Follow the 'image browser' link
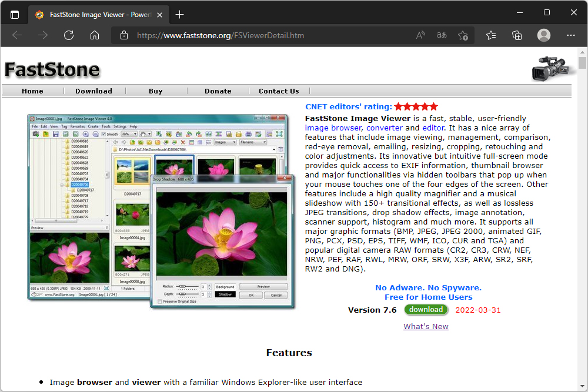This screenshot has width=588, height=392. [x=333, y=128]
